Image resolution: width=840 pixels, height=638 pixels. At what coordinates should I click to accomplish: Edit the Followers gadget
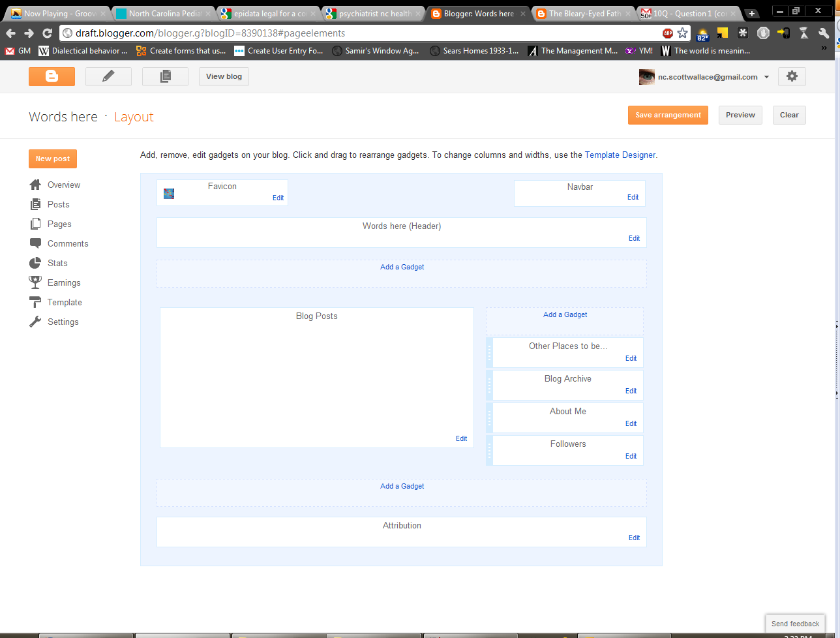pyautogui.click(x=631, y=456)
